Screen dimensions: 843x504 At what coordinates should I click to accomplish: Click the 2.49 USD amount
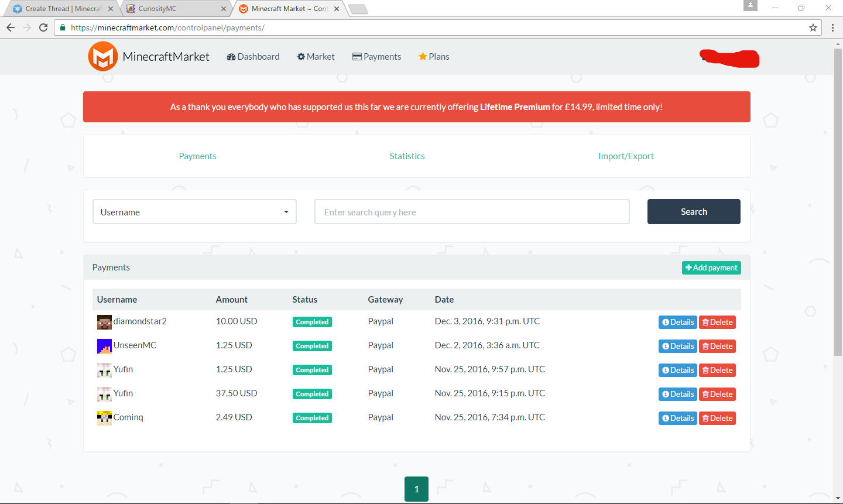234,417
